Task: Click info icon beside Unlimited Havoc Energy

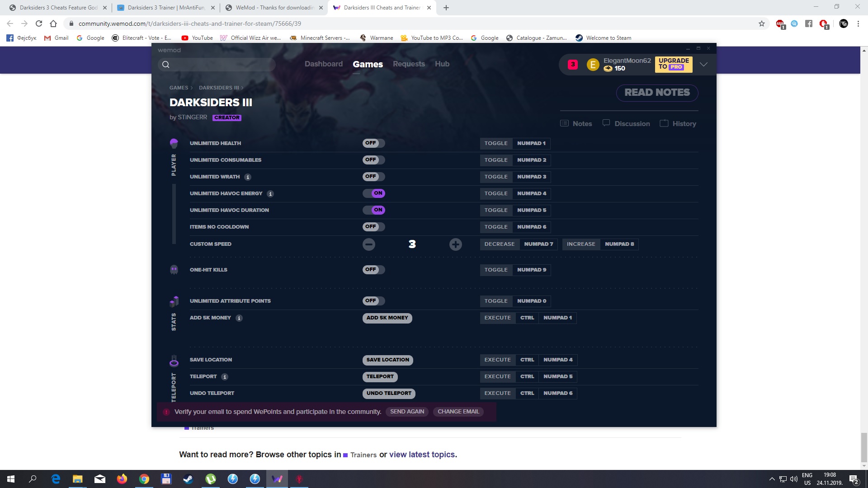Action: coord(270,194)
